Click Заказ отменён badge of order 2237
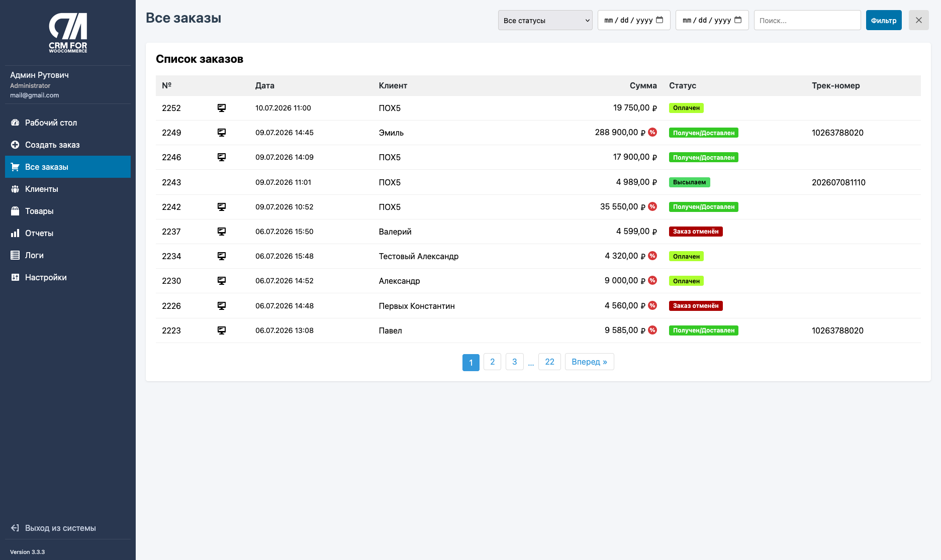Viewport: 941px width, 560px height. click(x=696, y=232)
